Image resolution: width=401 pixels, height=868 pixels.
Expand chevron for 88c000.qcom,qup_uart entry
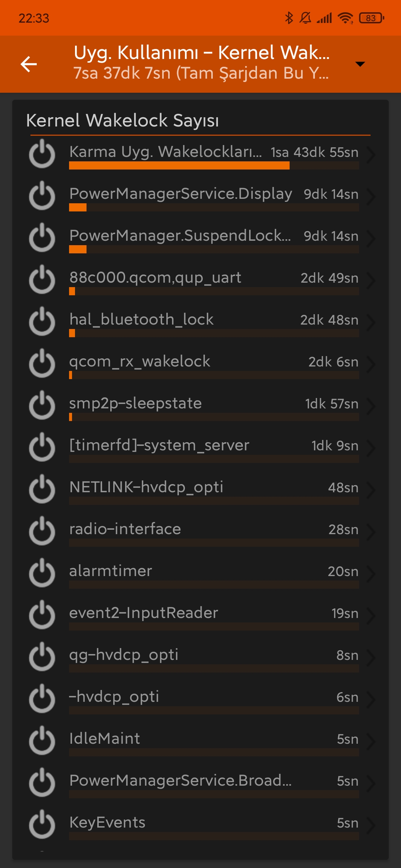pos(371,280)
